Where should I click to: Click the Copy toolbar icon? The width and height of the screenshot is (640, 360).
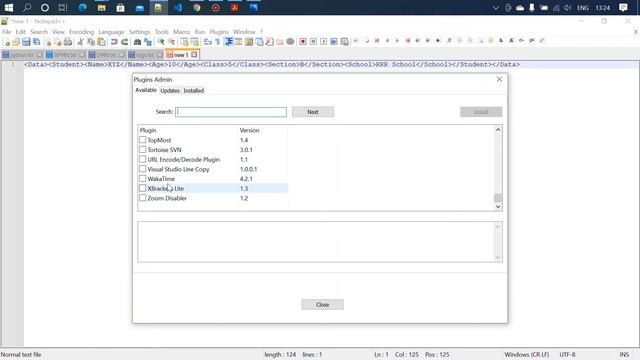[91, 42]
